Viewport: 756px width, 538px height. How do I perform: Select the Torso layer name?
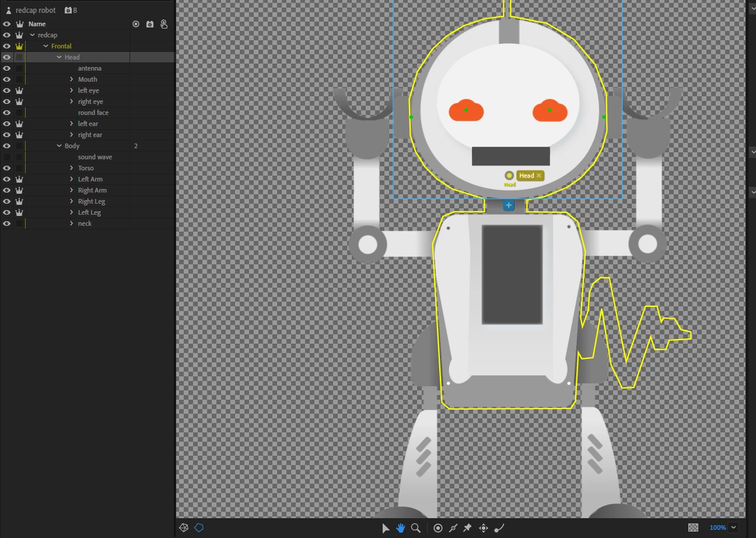(x=86, y=168)
